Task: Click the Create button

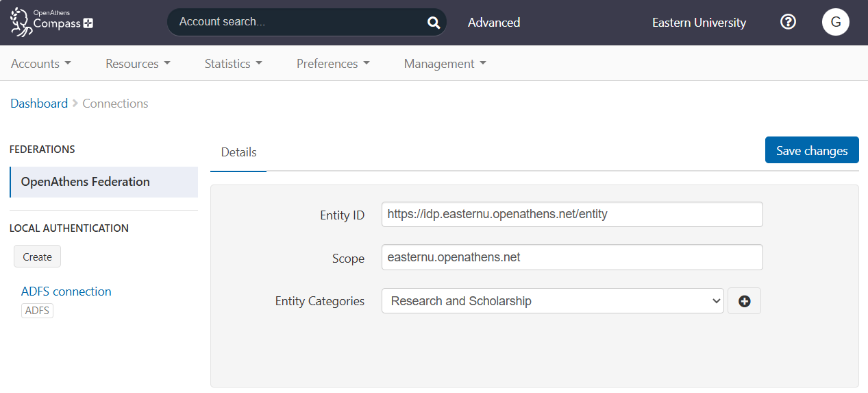Action: coord(37,257)
